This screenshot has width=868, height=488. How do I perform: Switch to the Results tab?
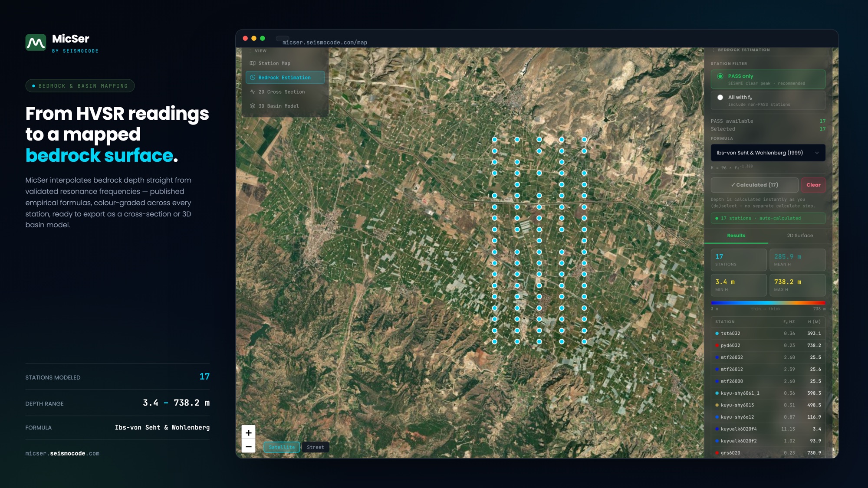tap(736, 236)
